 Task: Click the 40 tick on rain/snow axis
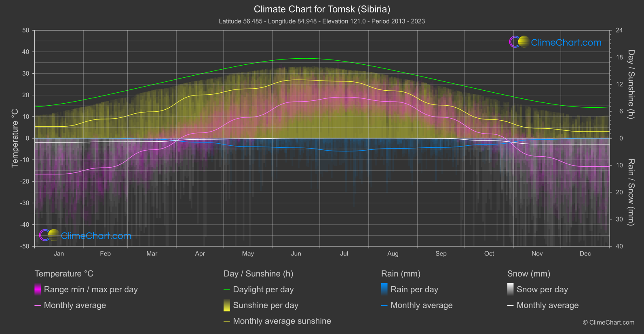pyautogui.click(x=619, y=246)
